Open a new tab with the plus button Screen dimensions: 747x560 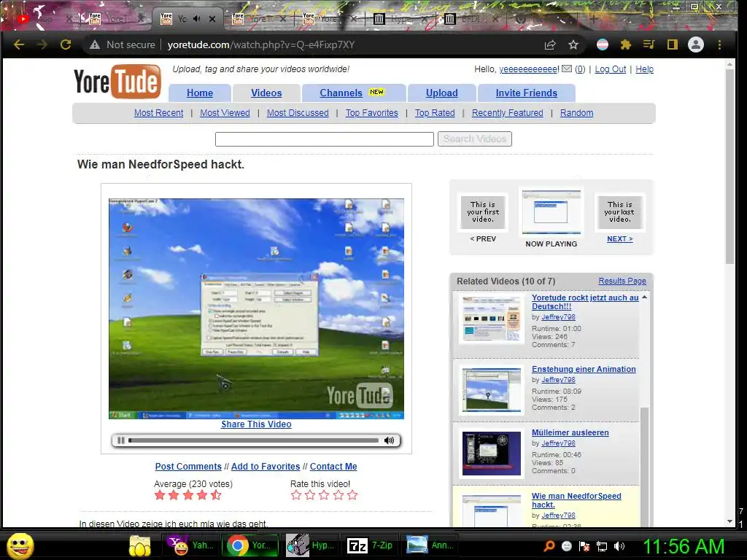593,19
